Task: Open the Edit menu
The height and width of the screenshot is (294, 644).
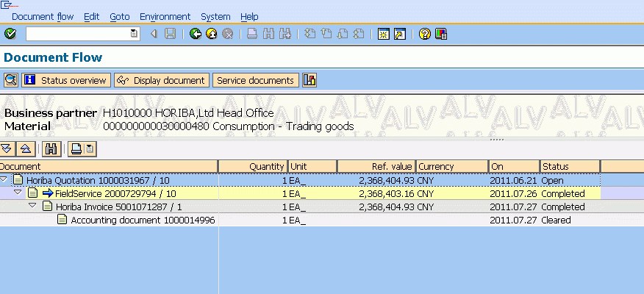Action: click(92, 17)
